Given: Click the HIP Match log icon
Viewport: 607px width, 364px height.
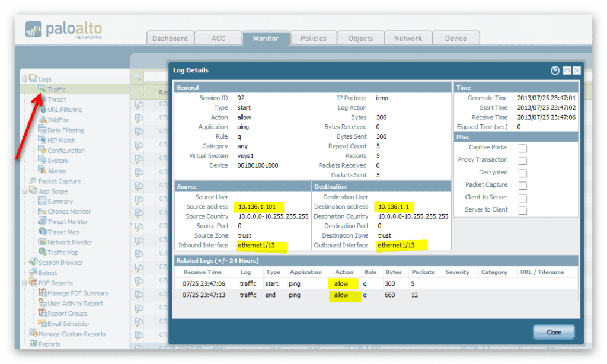Looking at the screenshot, I should click(42, 140).
